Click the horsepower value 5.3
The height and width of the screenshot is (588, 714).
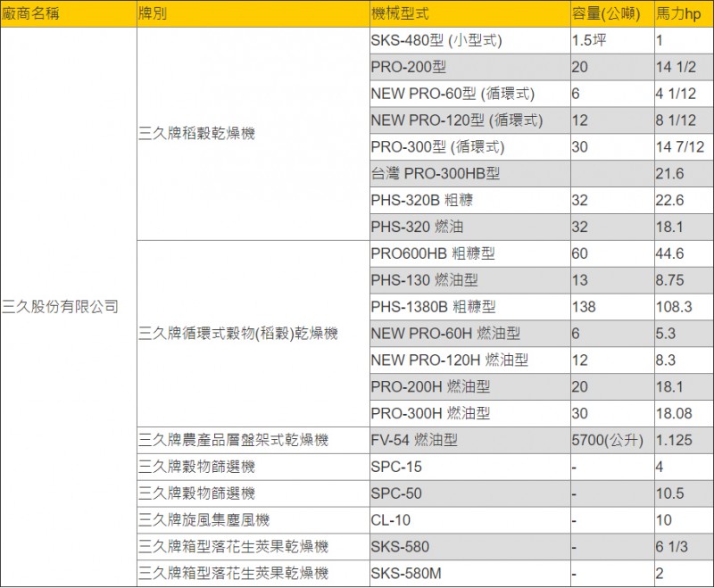point(684,334)
